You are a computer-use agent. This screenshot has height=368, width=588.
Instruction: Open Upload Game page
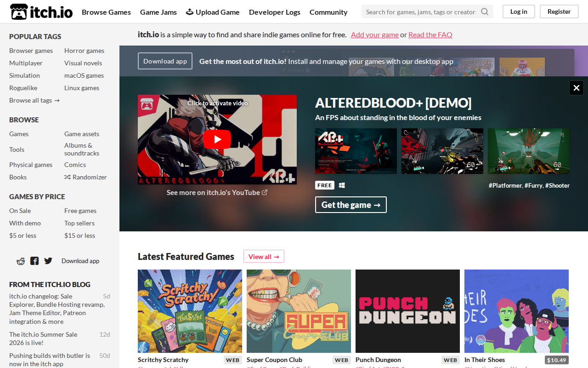point(213,12)
